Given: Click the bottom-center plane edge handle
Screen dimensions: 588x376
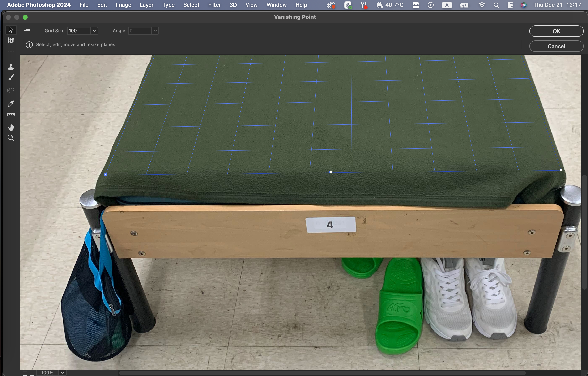Looking at the screenshot, I should (x=331, y=172).
